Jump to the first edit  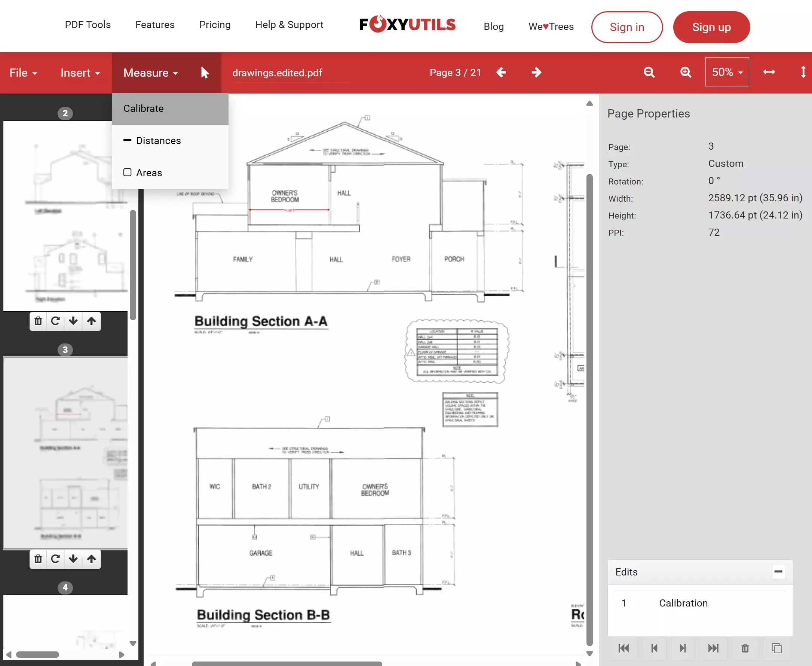tap(623, 648)
